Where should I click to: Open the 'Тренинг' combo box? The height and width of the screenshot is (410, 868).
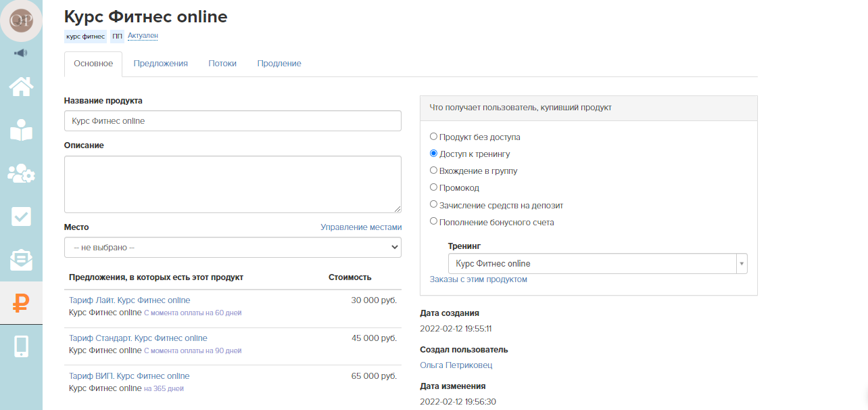point(598,264)
